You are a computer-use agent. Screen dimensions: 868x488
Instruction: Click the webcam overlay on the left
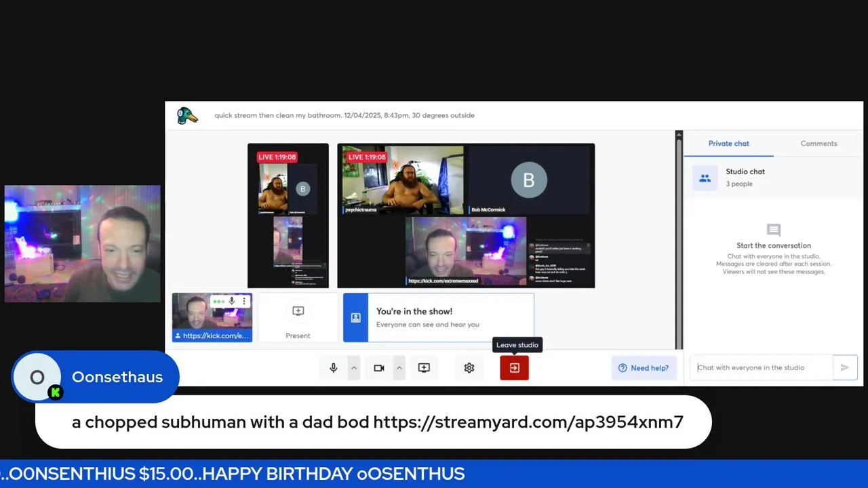83,244
